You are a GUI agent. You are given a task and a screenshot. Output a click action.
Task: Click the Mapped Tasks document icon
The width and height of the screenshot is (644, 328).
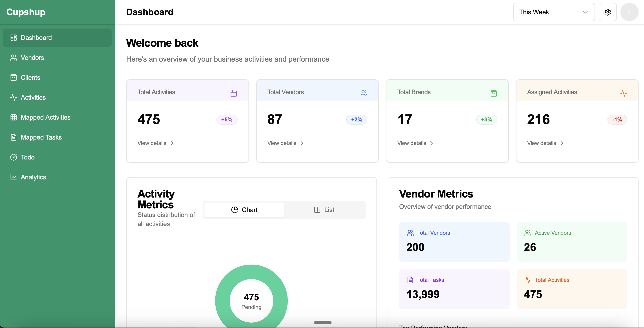point(13,137)
